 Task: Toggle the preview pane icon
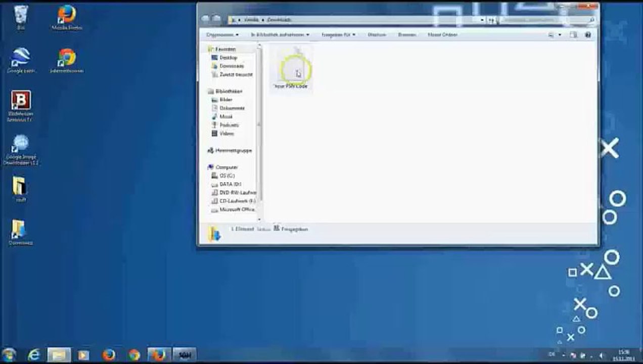click(573, 35)
